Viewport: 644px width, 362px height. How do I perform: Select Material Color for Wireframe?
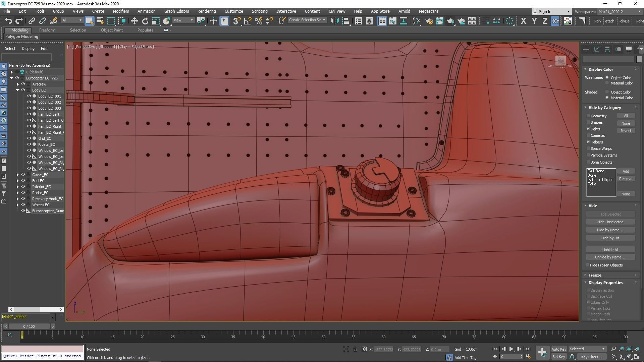tap(607, 83)
